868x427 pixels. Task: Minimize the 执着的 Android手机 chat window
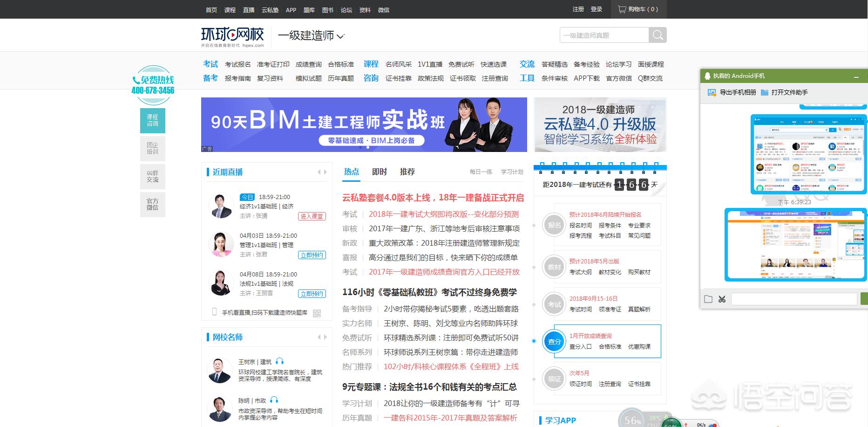pos(856,76)
